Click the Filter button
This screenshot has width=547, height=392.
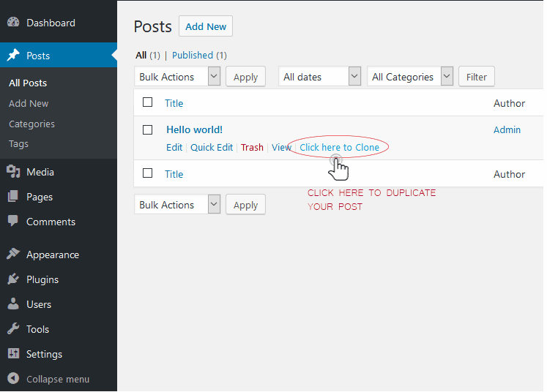(x=477, y=77)
